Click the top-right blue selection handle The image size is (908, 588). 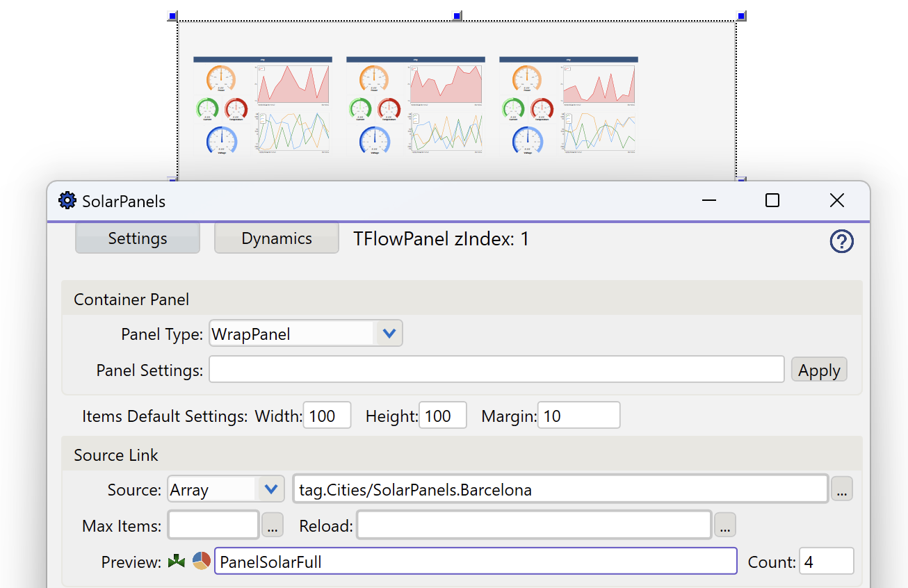[x=741, y=16]
